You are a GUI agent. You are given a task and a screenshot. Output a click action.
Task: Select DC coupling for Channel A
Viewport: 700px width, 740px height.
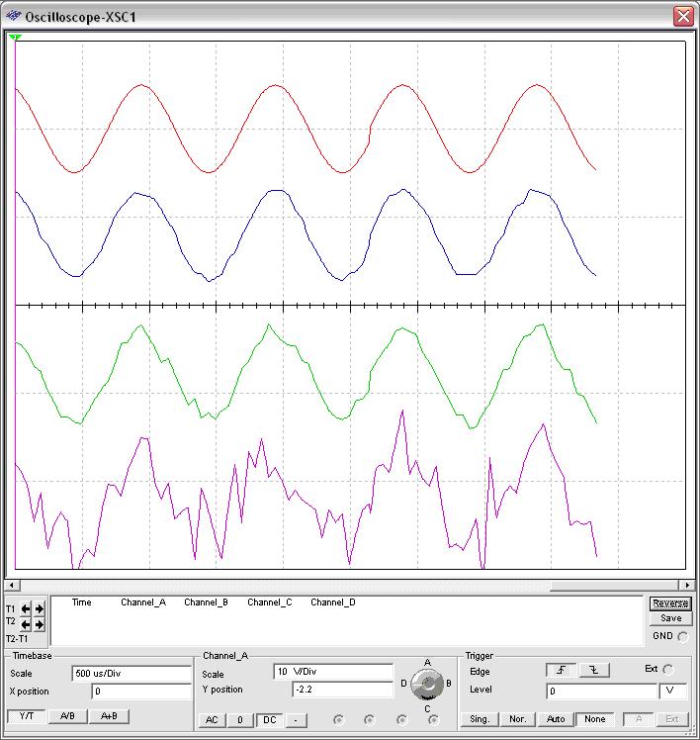point(267,719)
